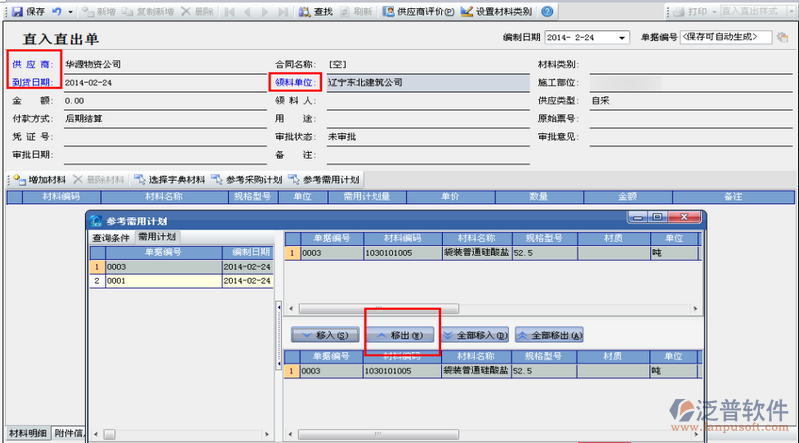Click the 移入(S) button
Screen dimensions: 799x443
[x=325, y=335]
